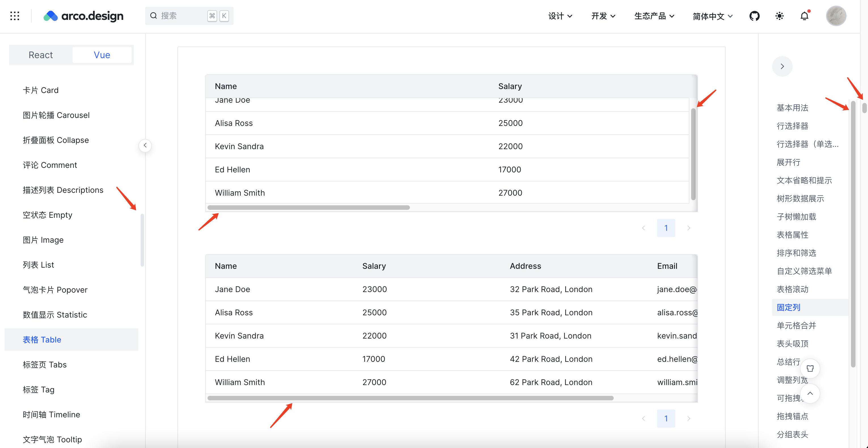The image size is (868, 448).
Task: Open the 生态产品 dropdown
Action: [x=653, y=16]
